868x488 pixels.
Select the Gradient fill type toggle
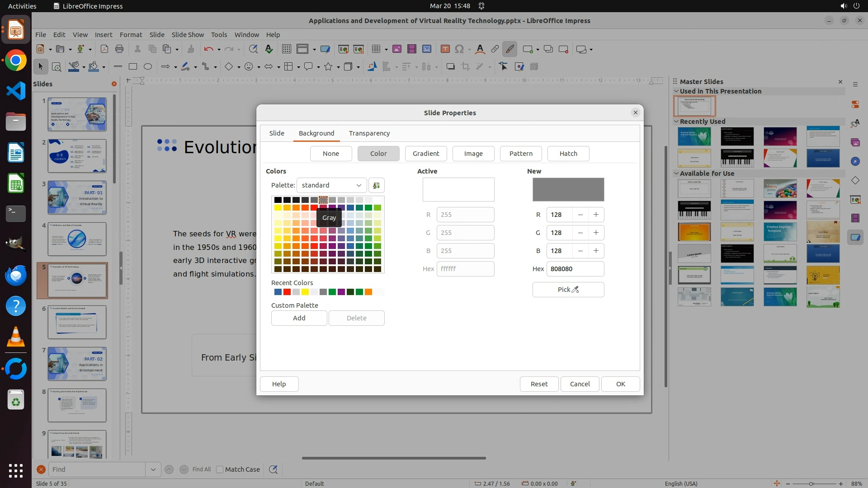point(425,154)
